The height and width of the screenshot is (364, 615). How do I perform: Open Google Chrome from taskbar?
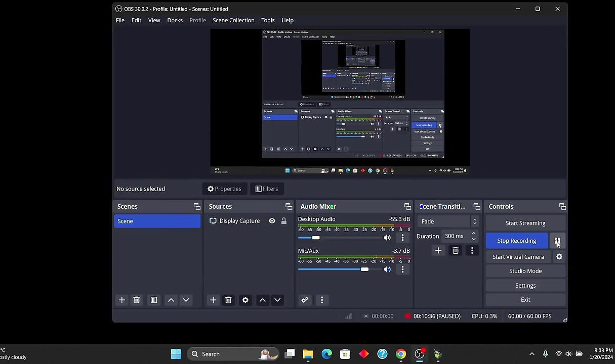(401, 354)
